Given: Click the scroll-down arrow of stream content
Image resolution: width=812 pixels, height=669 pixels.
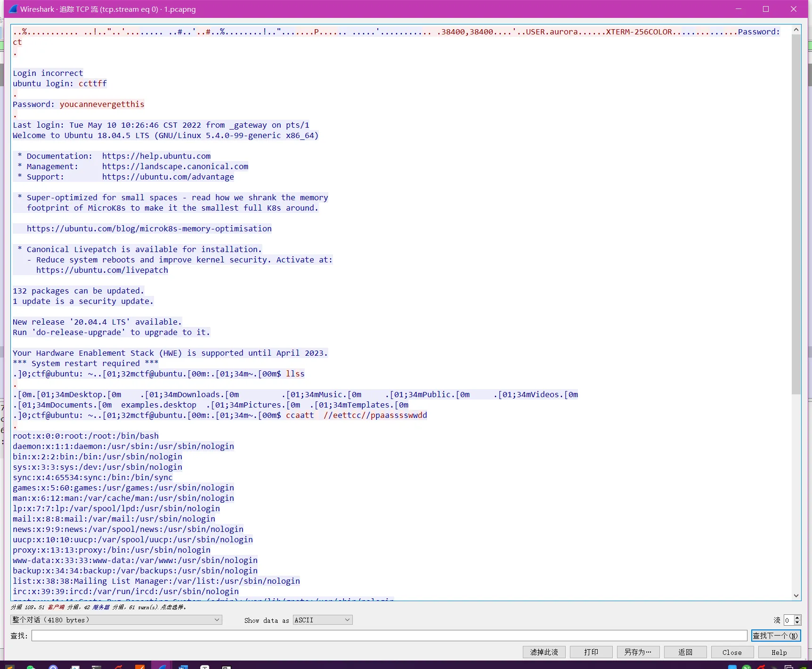Looking at the screenshot, I should click(x=796, y=596).
